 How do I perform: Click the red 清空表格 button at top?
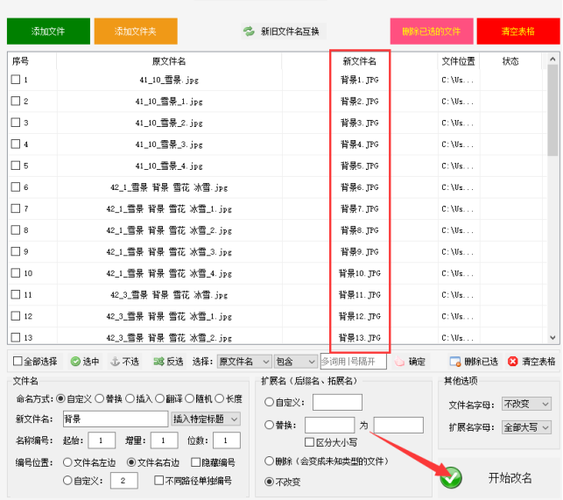[518, 31]
